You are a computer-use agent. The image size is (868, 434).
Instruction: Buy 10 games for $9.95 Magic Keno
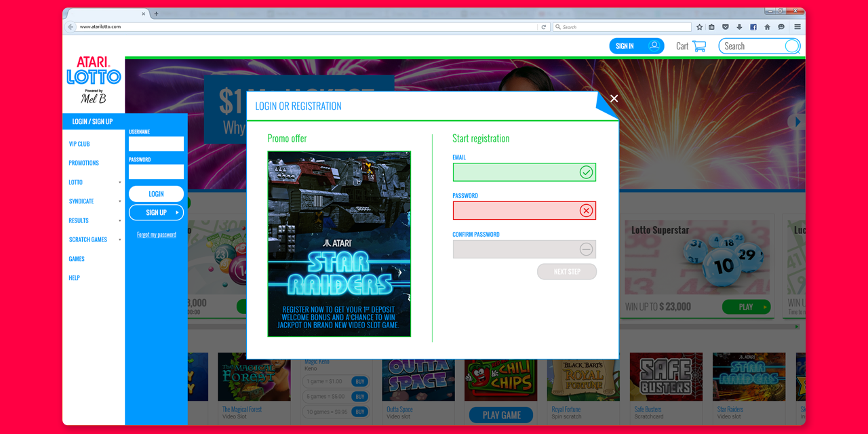coord(360,412)
